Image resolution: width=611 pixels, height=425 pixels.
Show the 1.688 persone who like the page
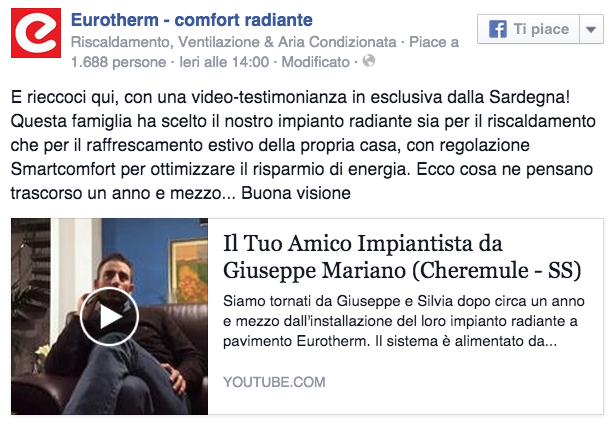(x=118, y=62)
